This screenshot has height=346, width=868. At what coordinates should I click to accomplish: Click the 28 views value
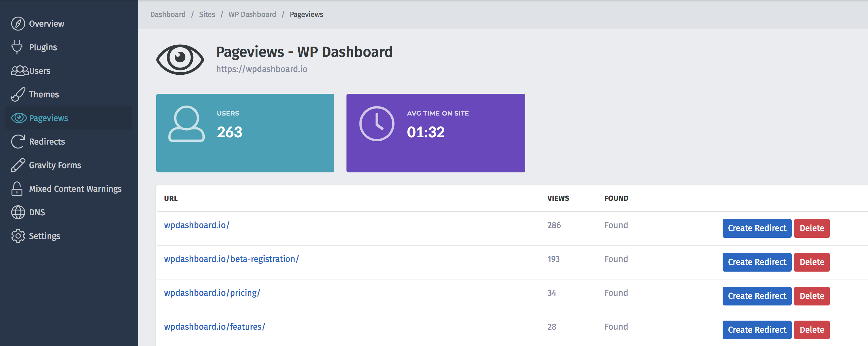[x=552, y=326]
